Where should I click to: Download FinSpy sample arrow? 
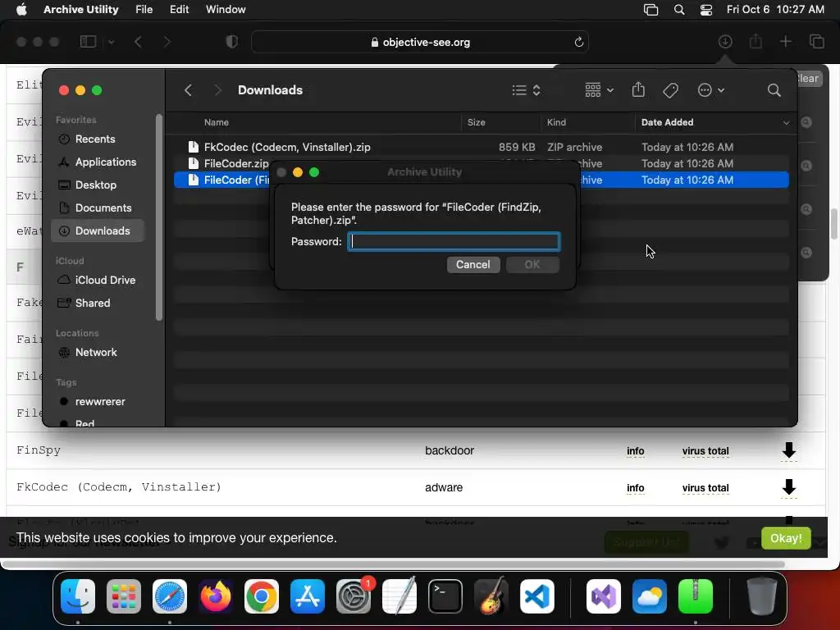[x=788, y=450]
